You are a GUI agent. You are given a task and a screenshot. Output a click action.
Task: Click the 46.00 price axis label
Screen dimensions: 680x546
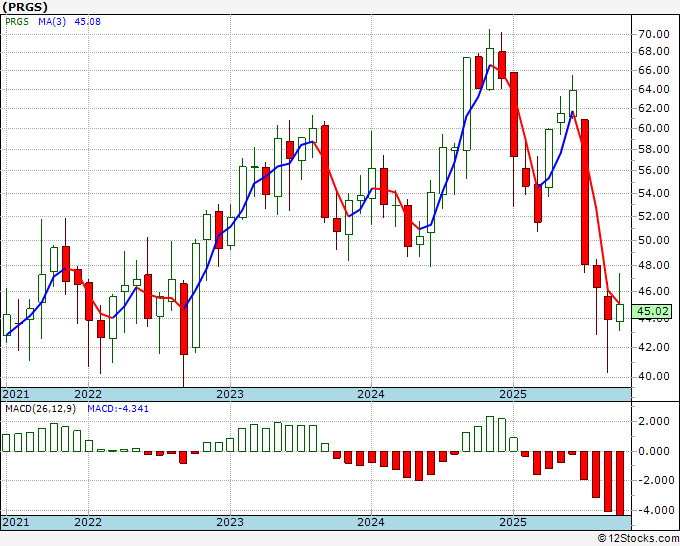coord(654,291)
